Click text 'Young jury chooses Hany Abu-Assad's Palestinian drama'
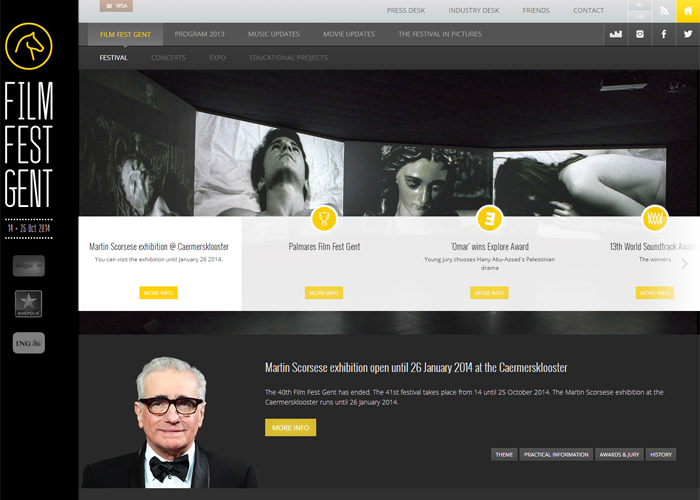 pyautogui.click(x=490, y=263)
